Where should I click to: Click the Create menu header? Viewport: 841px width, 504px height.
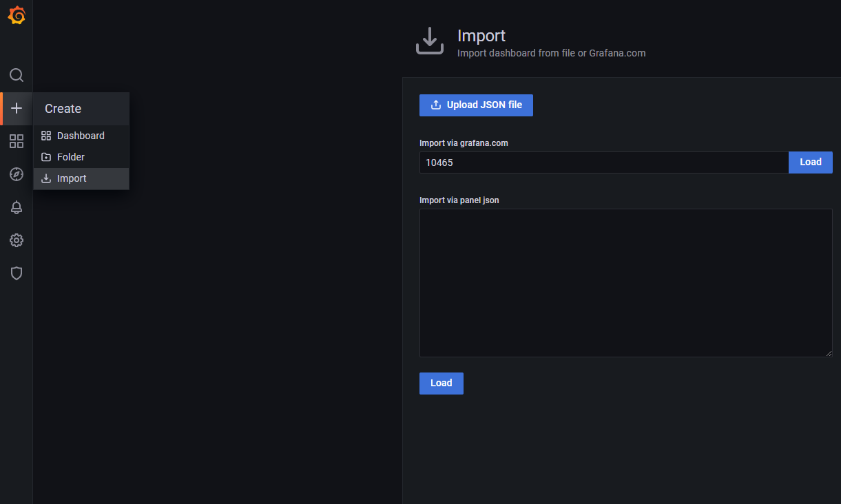tap(63, 109)
